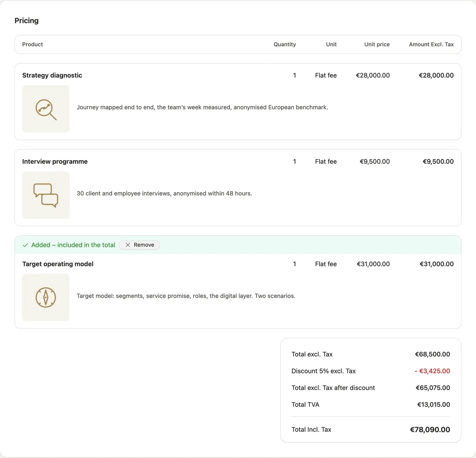Select the Interview programme product title
Screen dimensions: 476x458
pyautogui.click(x=55, y=162)
